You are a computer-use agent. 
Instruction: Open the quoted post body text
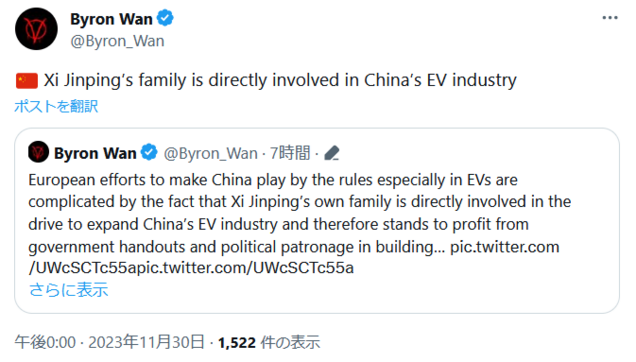pos(299,224)
